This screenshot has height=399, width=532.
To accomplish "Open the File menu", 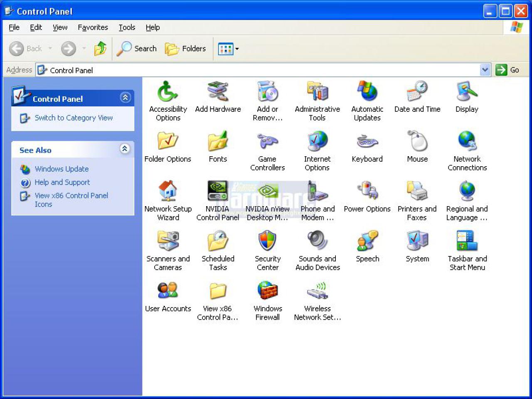I will pos(14,27).
